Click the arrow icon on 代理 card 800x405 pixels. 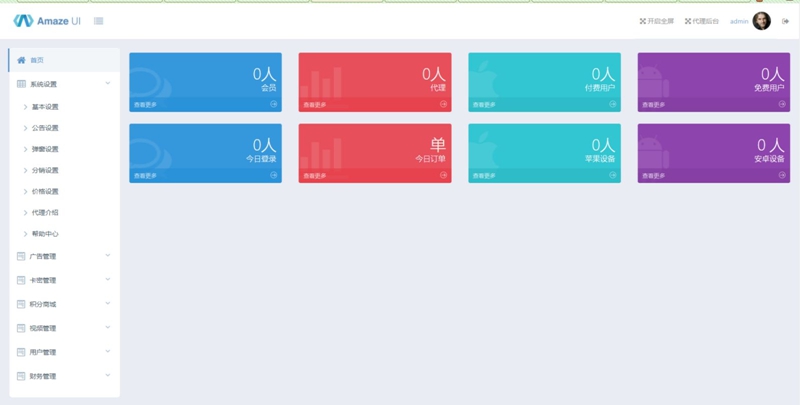click(443, 104)
